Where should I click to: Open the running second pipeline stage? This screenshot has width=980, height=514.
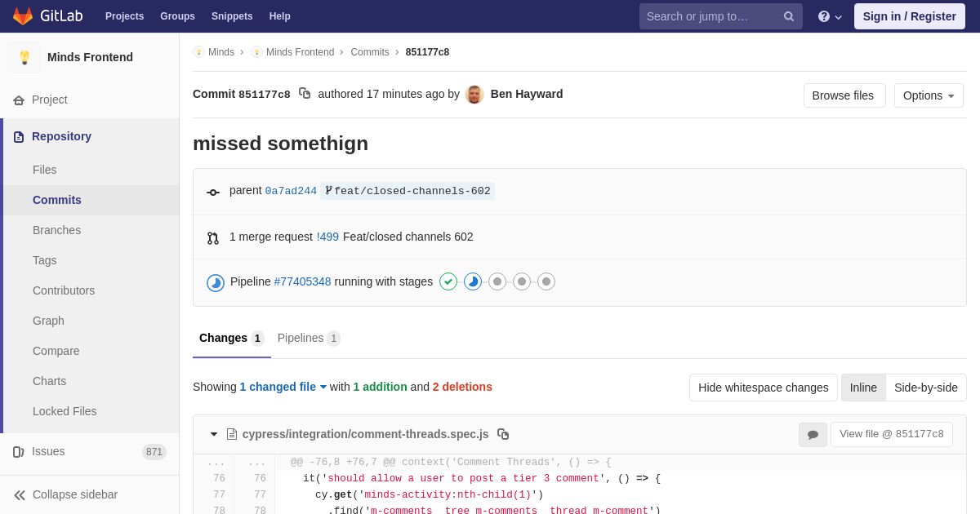[x=473, y=281]
